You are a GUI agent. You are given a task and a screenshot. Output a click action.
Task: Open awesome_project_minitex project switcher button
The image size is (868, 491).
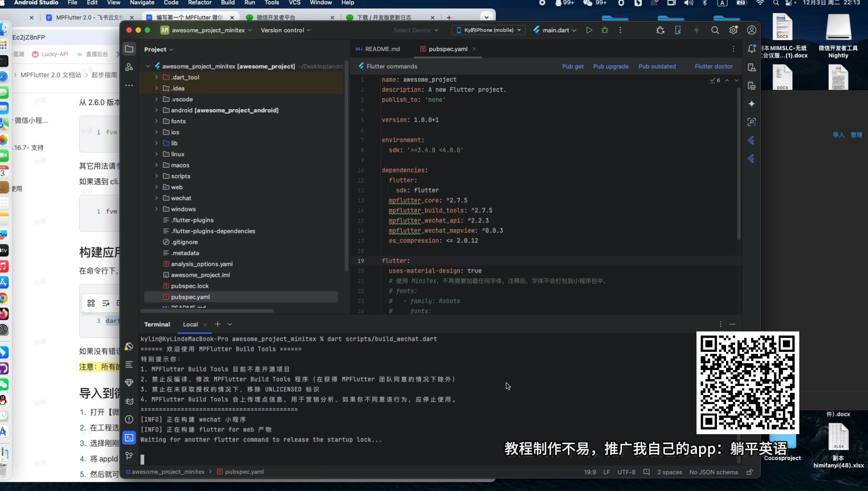[x=206, y=30]
